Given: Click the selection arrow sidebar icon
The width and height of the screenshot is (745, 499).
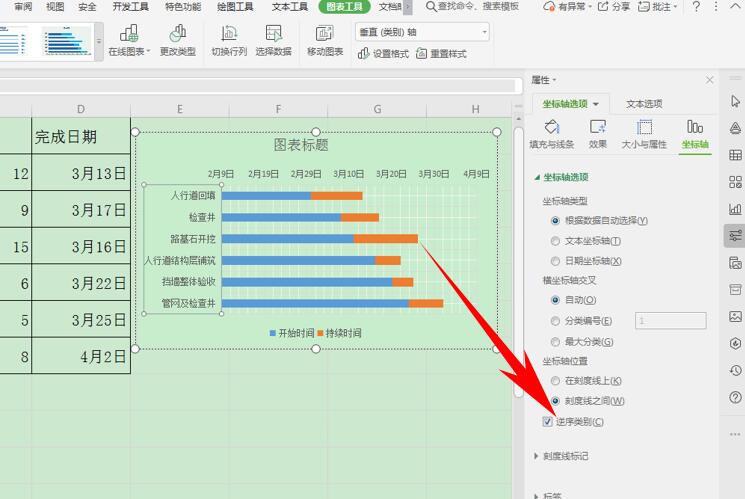Looking at the screenshot, I should coord(735,101).
